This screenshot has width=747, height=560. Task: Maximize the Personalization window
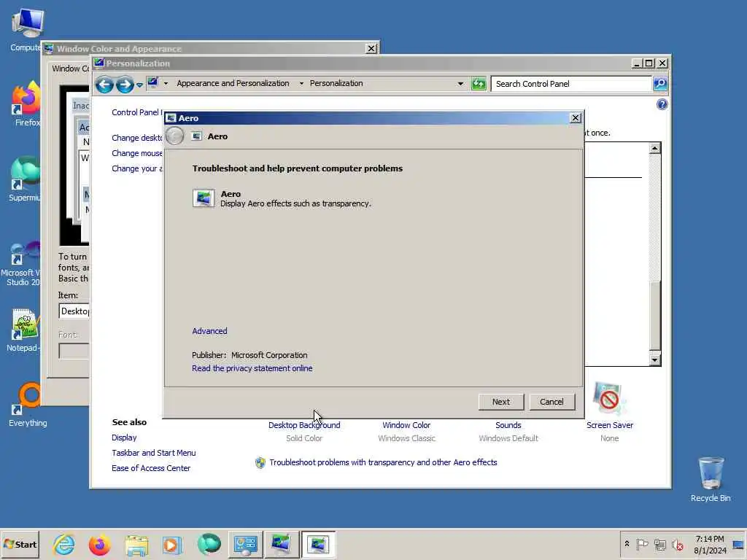click(x=649, y=63)
